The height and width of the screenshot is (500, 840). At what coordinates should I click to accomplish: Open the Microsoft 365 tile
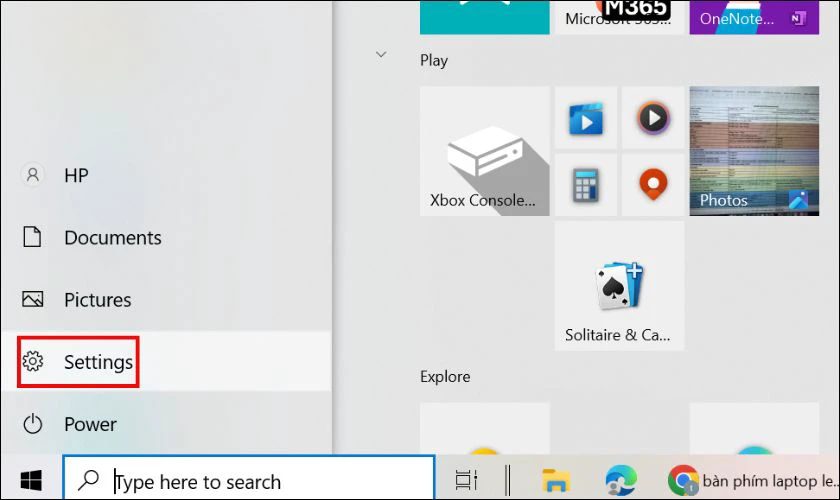click(619, 17)
